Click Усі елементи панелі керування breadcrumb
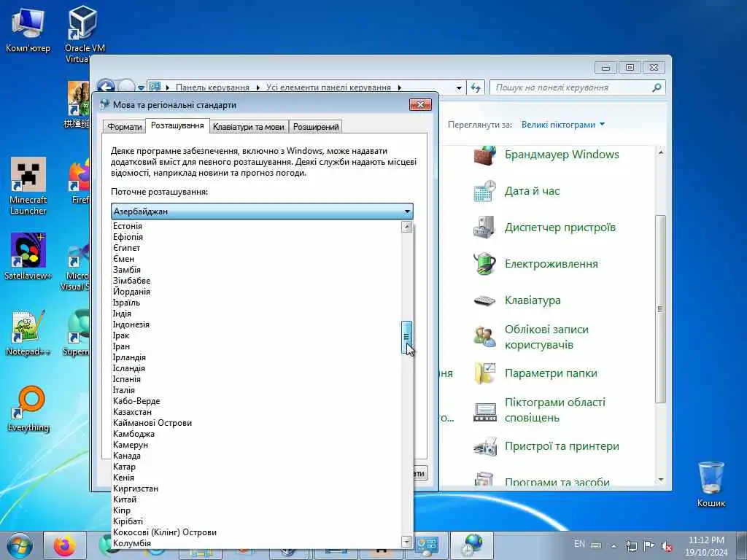 [328, 87]
